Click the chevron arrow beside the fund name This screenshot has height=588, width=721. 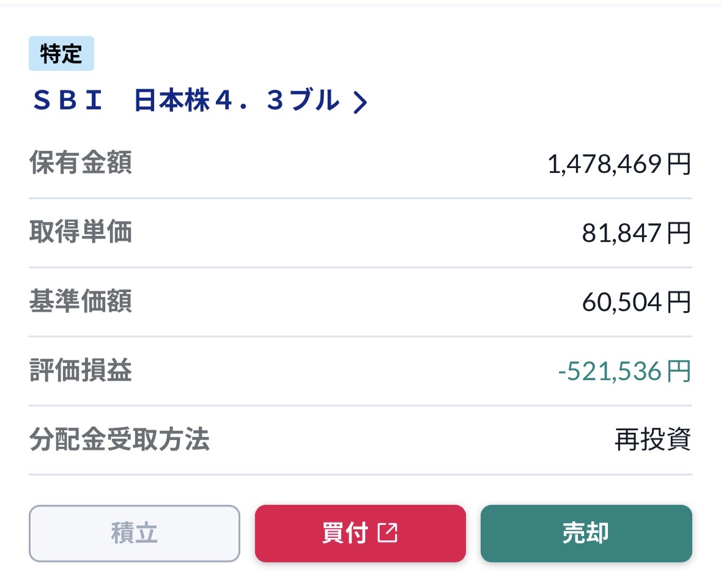pos(360,101)
